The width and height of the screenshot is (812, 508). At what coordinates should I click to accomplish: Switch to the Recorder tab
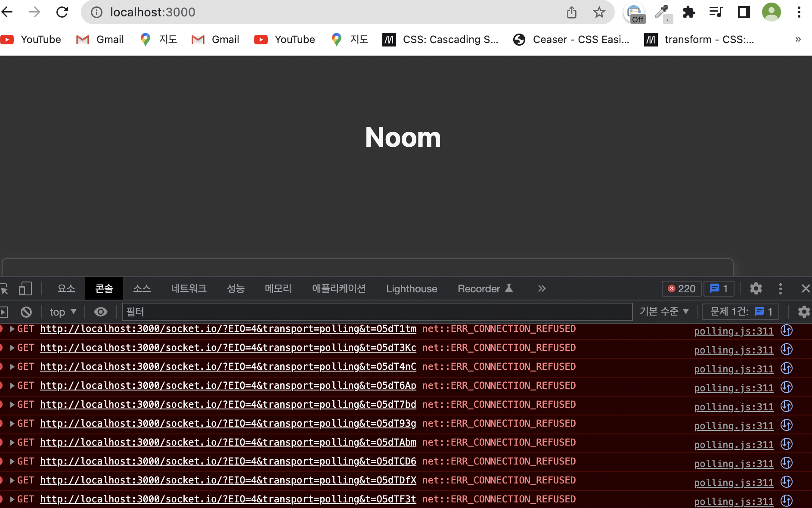(x=485, y=288)
